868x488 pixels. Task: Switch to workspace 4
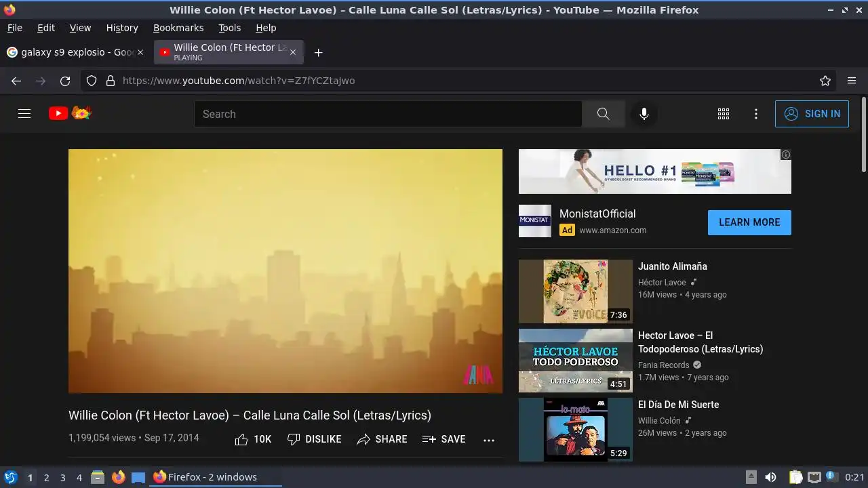pos(79,477)
